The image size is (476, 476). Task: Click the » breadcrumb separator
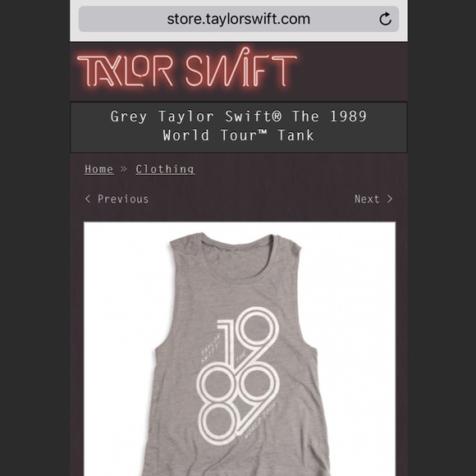124,169
